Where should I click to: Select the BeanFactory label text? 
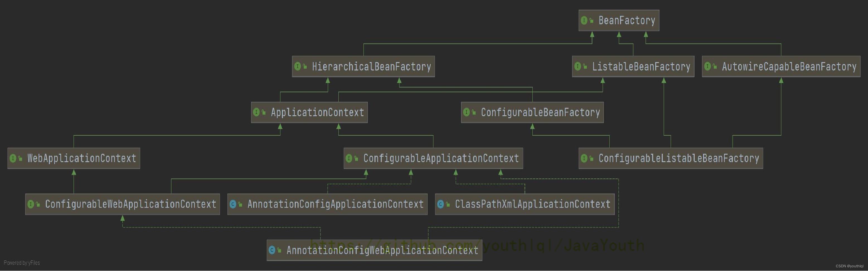tap(627, 21)
